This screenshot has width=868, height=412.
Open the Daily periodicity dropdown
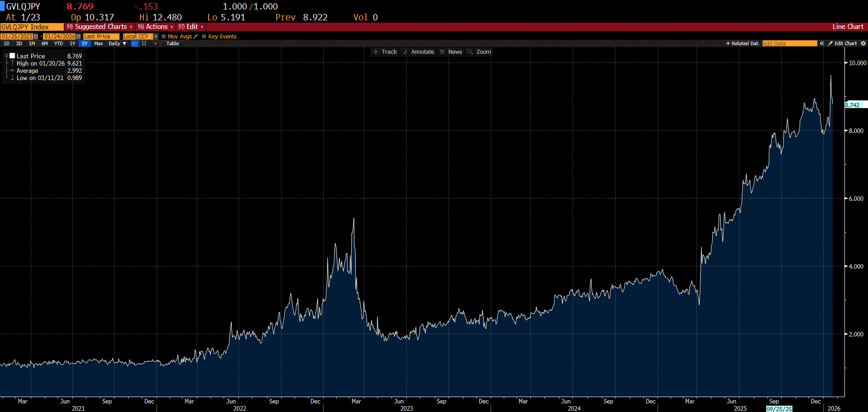(117, 43)
